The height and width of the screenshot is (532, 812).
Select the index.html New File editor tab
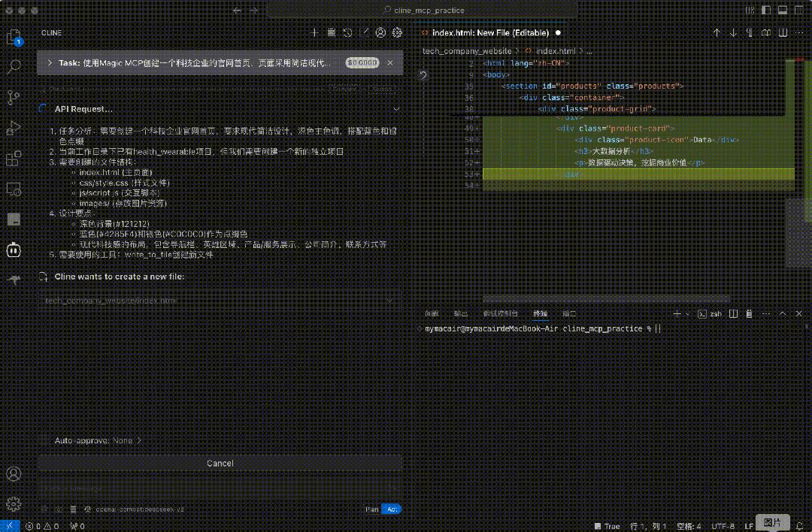(489, 33)
